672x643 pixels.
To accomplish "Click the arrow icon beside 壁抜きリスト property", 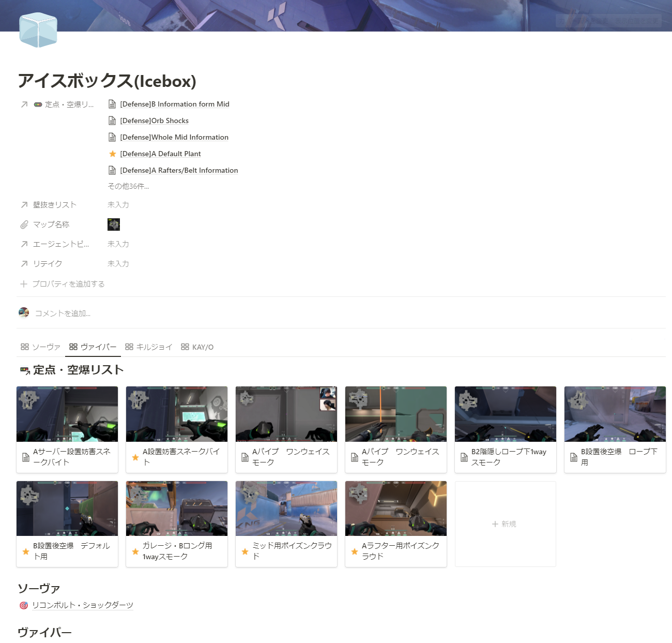I will coord(24,204).
